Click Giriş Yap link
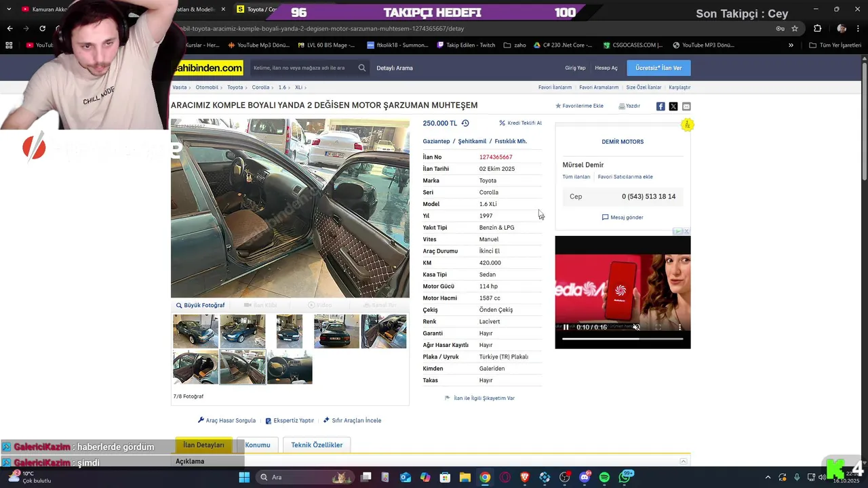The height and width of the screenshot is (488, 868). (575, 68)
